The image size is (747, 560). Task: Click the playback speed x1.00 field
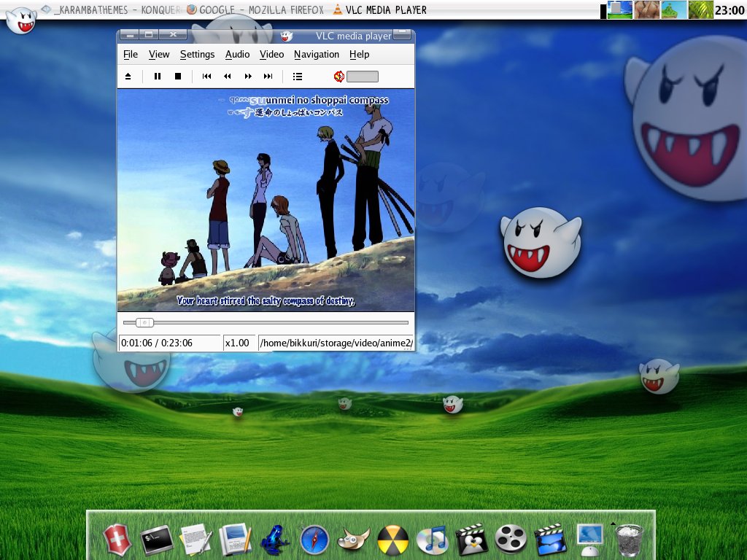click(x=239, y=343)
